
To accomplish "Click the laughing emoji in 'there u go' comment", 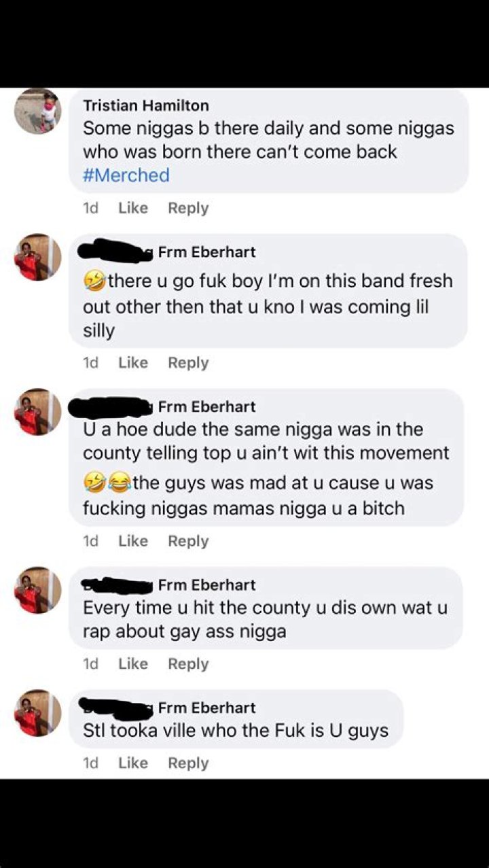I will pos(94,280).
